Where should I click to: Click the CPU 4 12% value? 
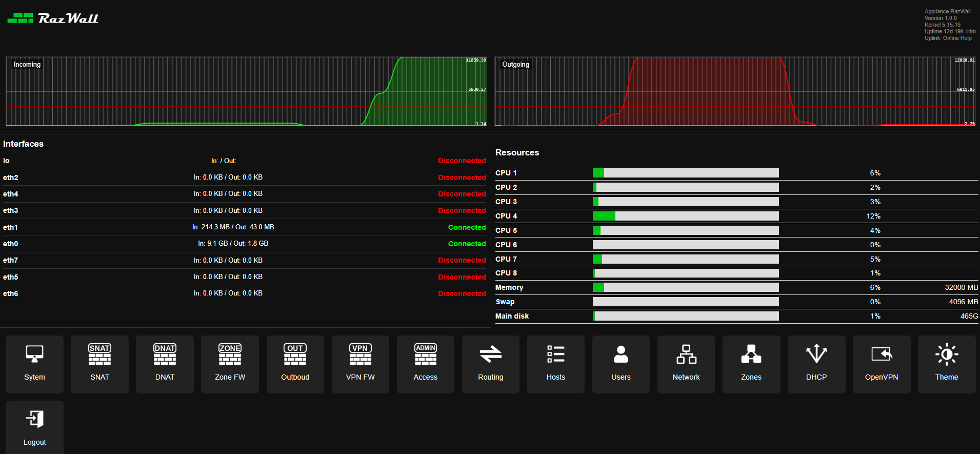(874, 216)
